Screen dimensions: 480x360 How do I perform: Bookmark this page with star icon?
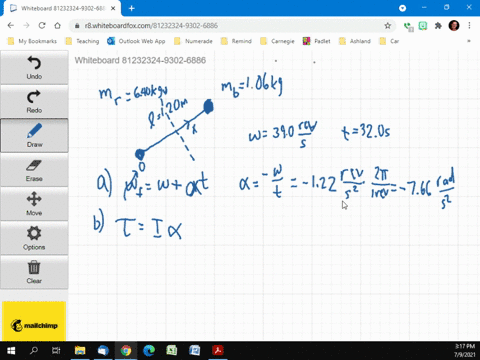(x=387, y=26)
